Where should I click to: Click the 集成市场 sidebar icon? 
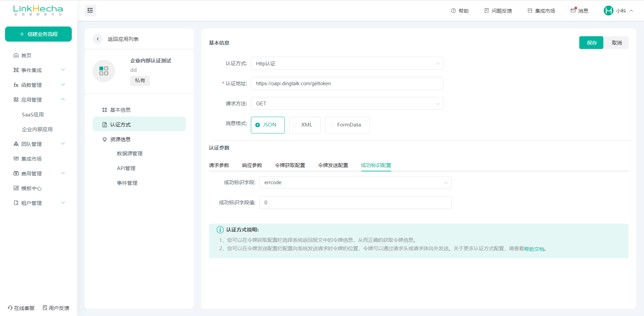16,159
